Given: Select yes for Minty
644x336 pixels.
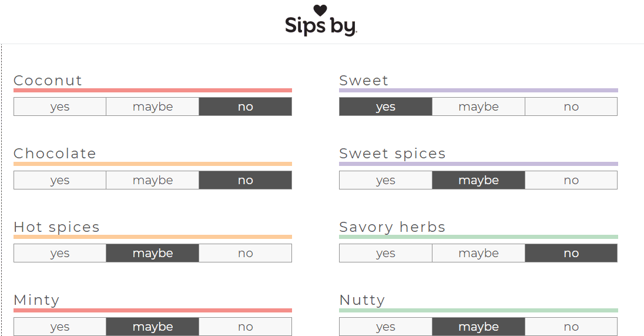Looking at the screenshot, I should 60,327.
